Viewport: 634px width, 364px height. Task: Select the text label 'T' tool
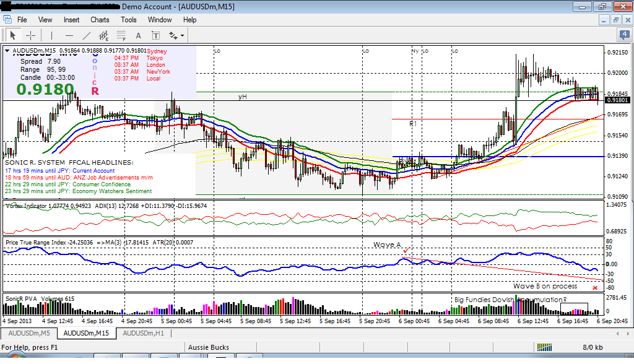155,35
